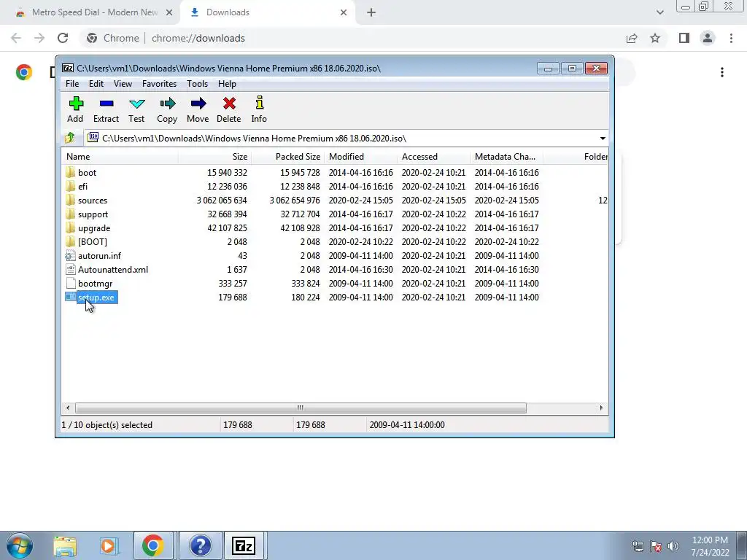This screenshot has height=560, width=747.
Task: Click the Action Center flag tray icon
Action: tap(656, 546)
